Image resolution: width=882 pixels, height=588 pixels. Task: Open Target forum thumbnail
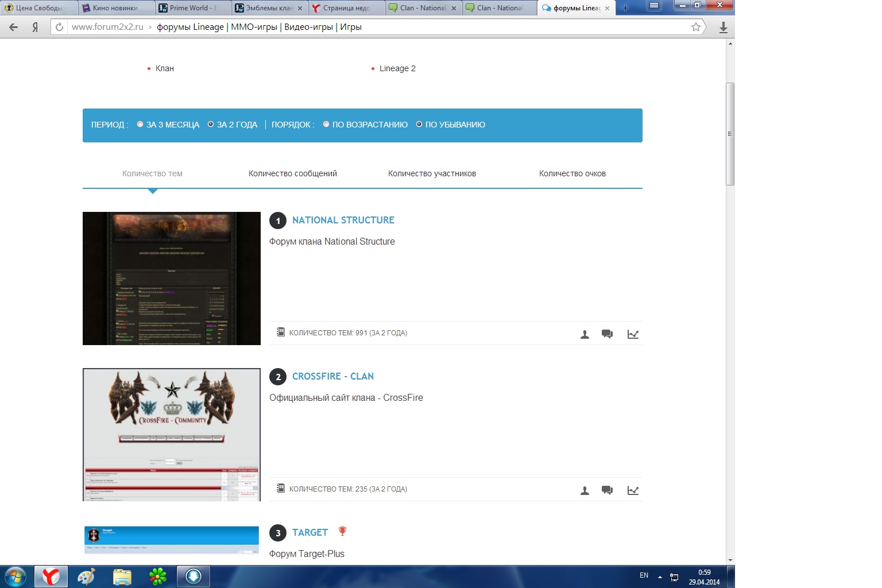(x=172, y=540)
